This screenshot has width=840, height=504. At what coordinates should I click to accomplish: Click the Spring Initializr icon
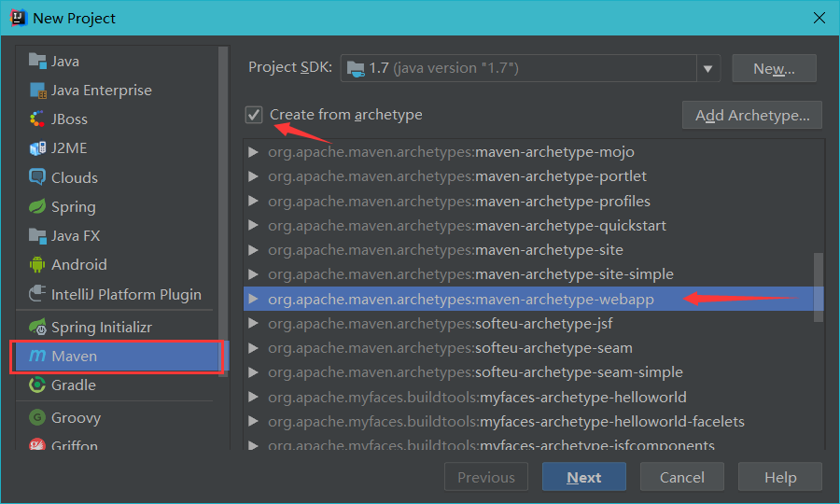click(x=37, y=326)
